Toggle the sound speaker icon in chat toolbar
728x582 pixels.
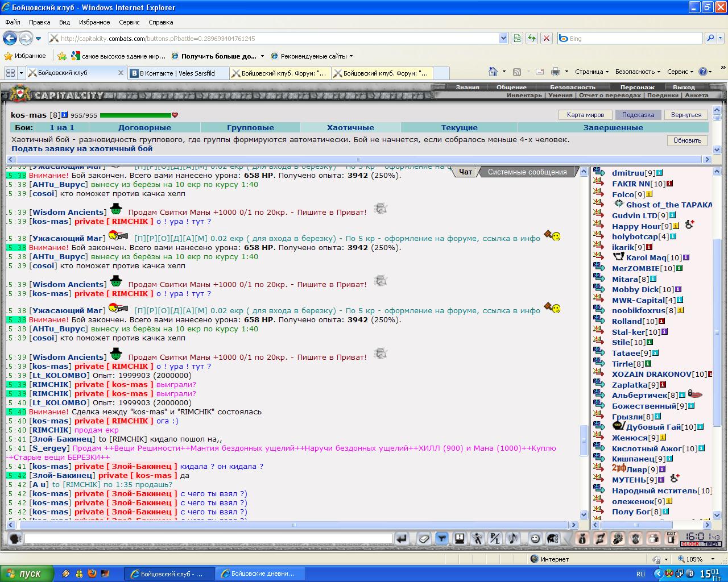tap(513, 538)
